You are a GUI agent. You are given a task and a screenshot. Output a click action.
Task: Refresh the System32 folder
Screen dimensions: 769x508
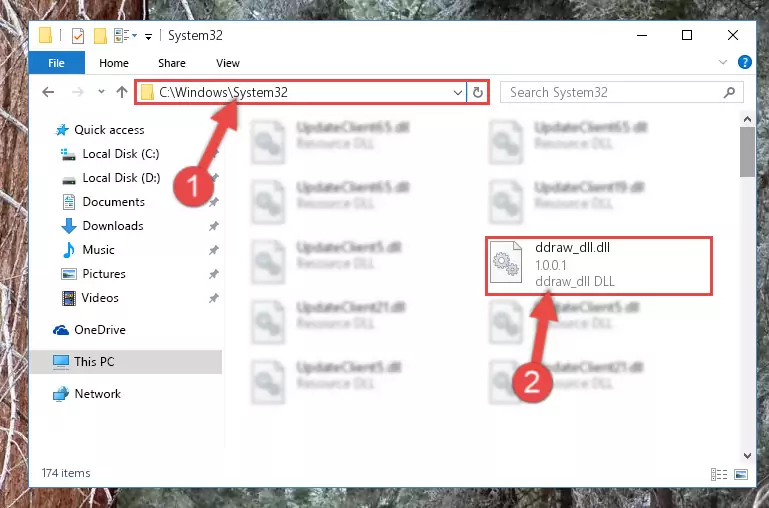point(477,92)
